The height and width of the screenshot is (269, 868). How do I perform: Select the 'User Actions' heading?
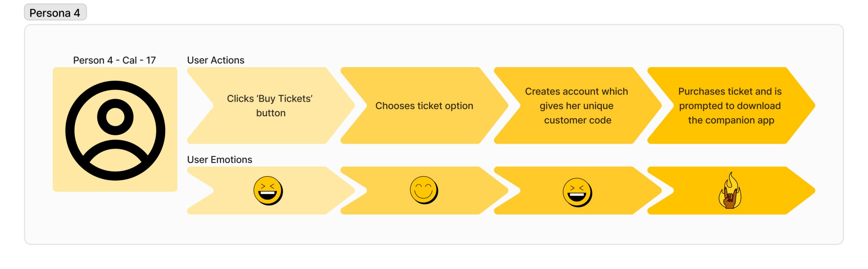pyautogui.click(x=216, y=60)
